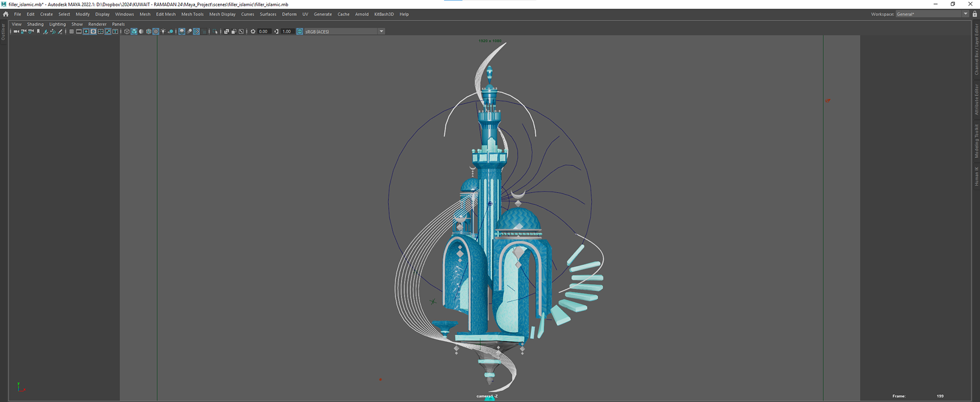This screenshot has height=402, width=980.
Task: Click the Image Plane icon
Action: [45, 32]
